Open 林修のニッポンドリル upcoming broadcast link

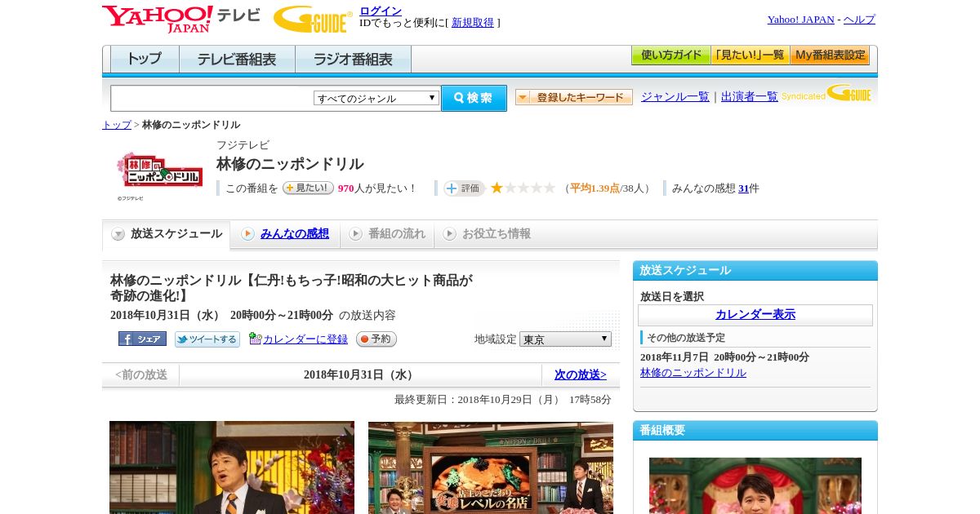693,373
